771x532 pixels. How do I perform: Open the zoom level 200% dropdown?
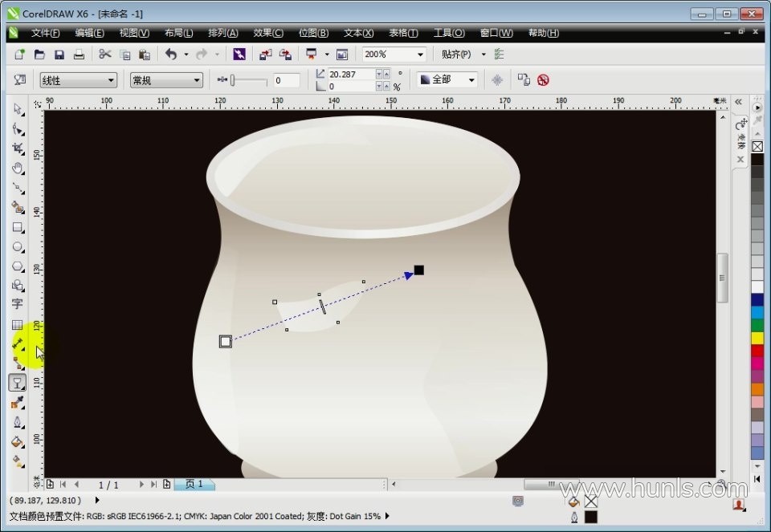tap(420, 55)
